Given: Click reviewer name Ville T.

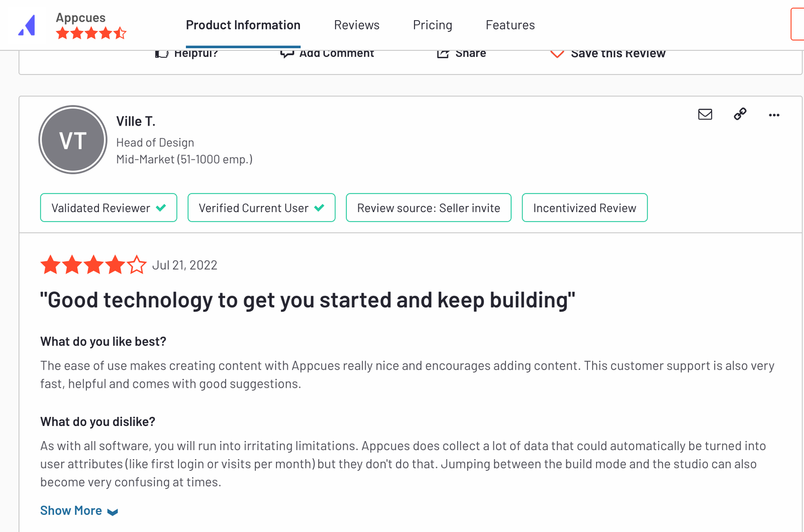Looking at the screenshot, I should pos(136,121).
